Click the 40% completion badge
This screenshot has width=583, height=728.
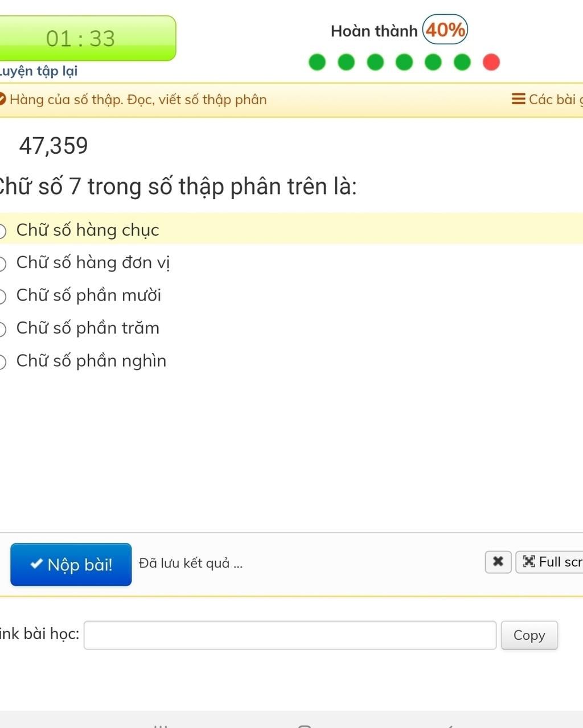(445, 30)
